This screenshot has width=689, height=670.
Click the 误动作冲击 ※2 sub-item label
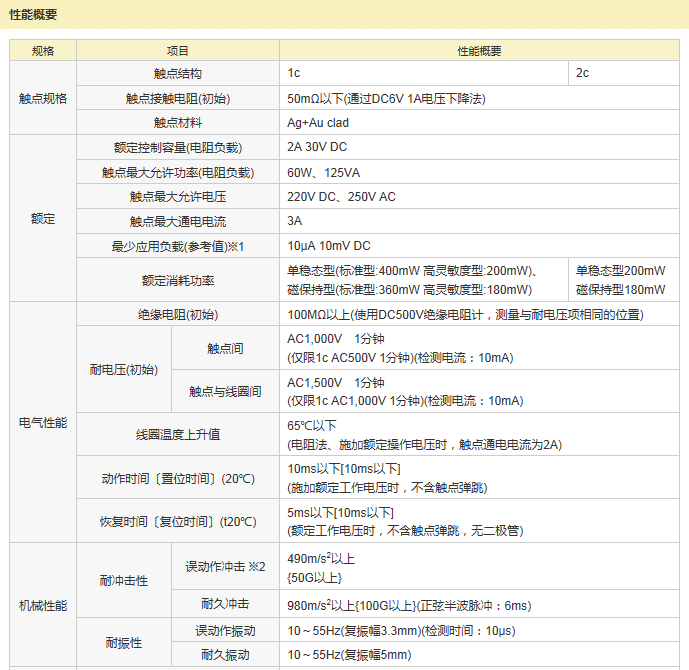pyautogui.click(x=225, y=567)
